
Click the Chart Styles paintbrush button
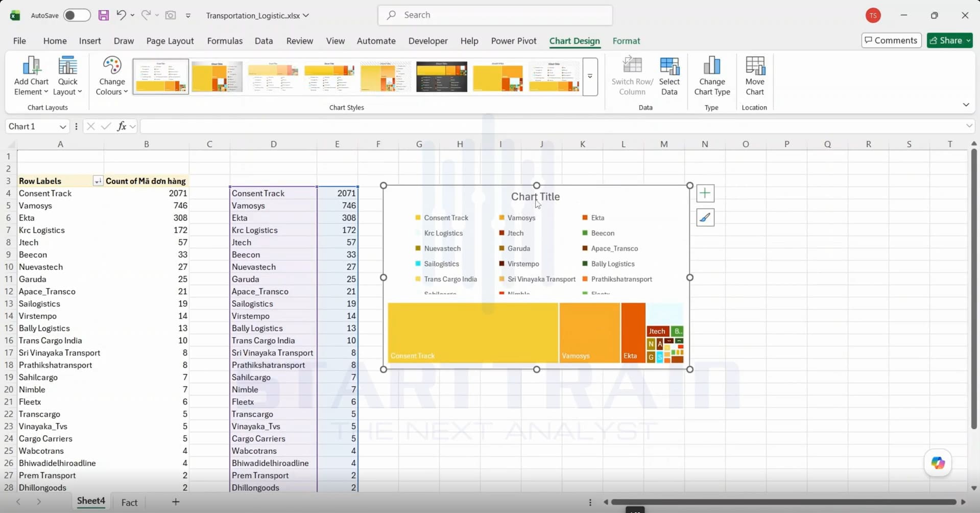(705, 218)
